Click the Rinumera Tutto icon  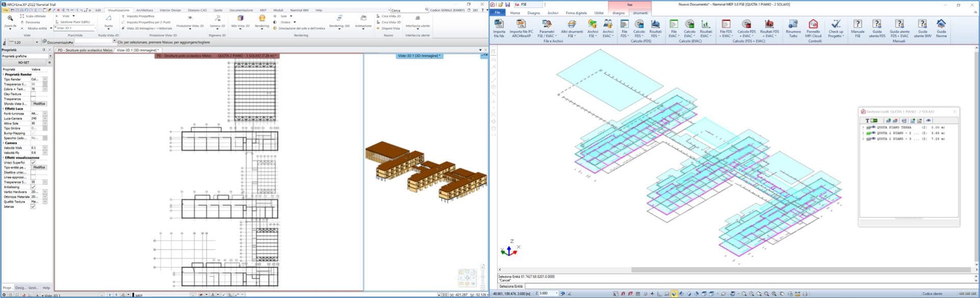pyautogui.click(x=793, y=24)
